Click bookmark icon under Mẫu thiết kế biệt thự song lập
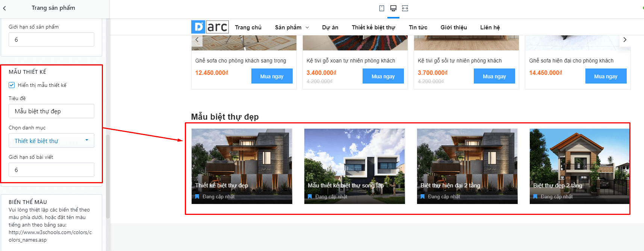Screen dimensions: 644x251 pyautogui.click(x=310, y=196)
